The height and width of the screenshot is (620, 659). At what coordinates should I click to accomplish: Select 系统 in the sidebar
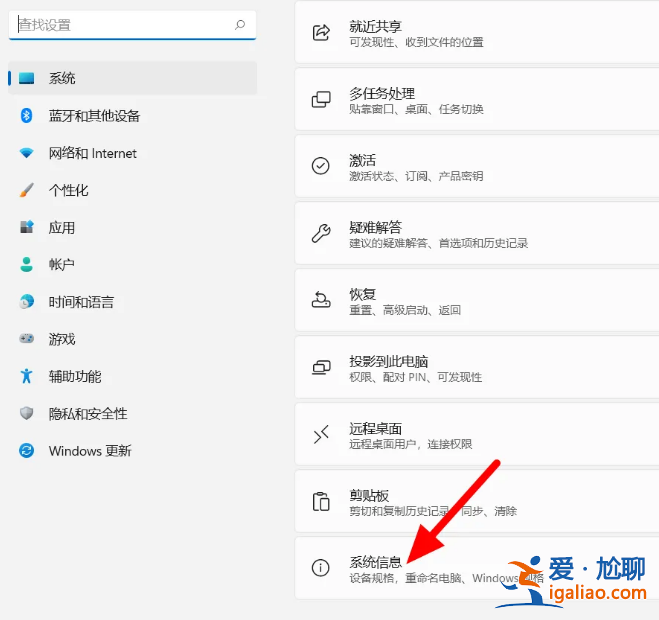click(133, 78)
